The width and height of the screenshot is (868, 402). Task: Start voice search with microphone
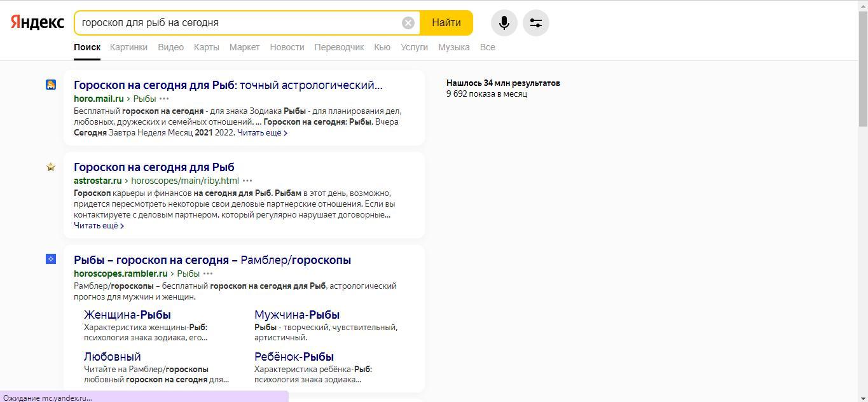[x=504, y=23]
